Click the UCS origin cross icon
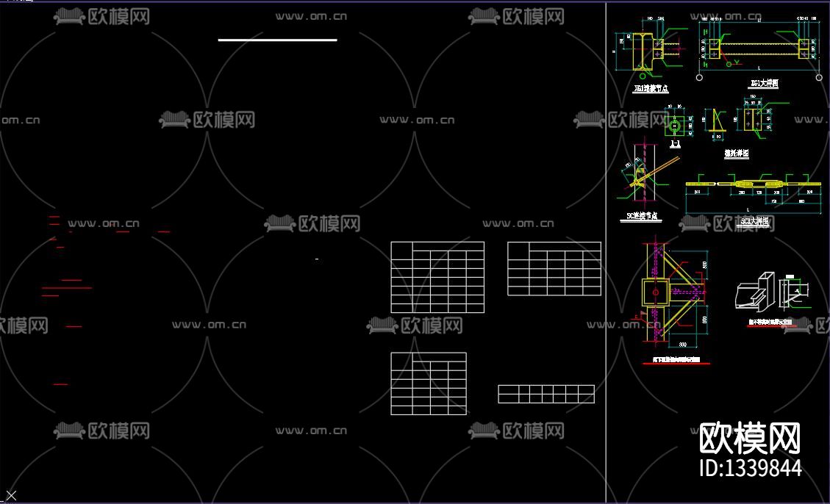This screenshot has height=504, width=830. (x=10, y=495)
